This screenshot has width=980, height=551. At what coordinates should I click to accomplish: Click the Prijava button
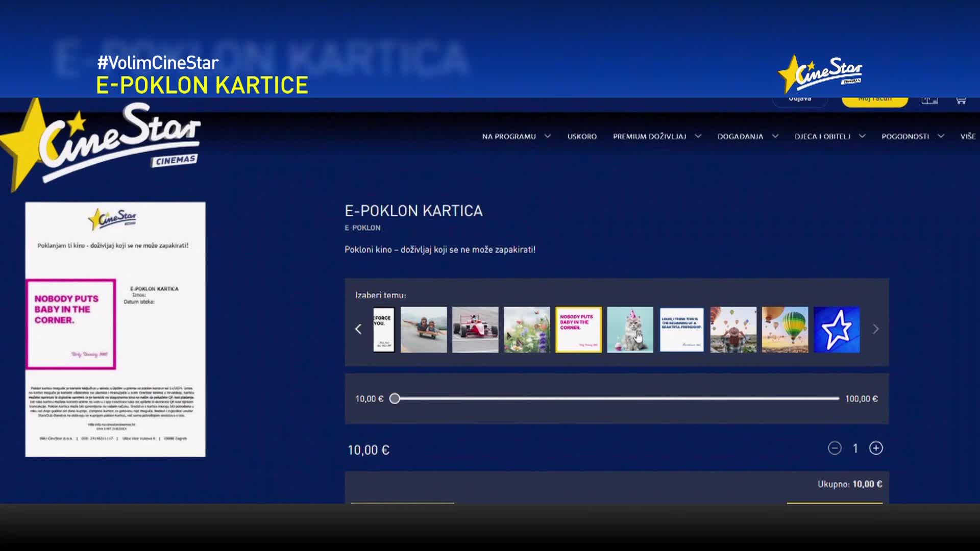800,101
